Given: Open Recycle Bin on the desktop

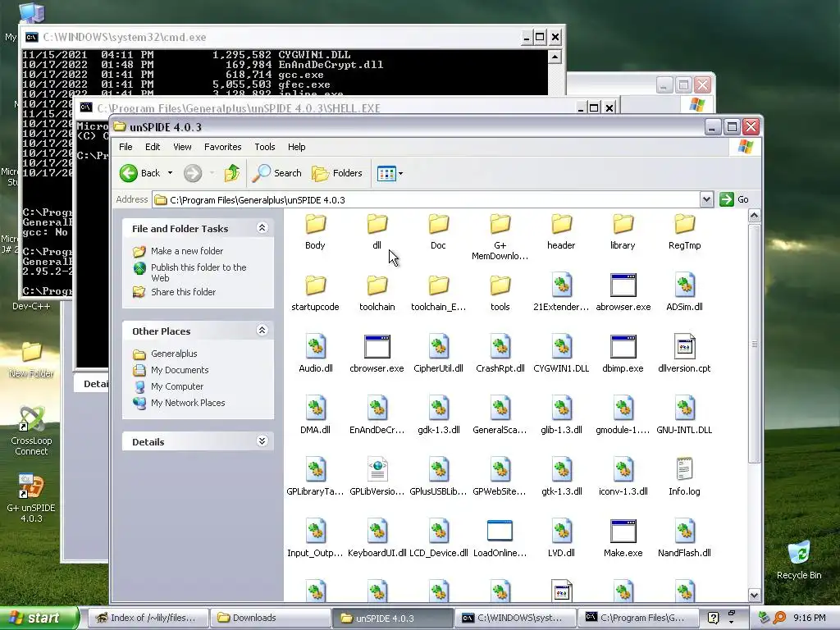Looking at the screenshot, I should pyautogui.click(x=799, y=559).
